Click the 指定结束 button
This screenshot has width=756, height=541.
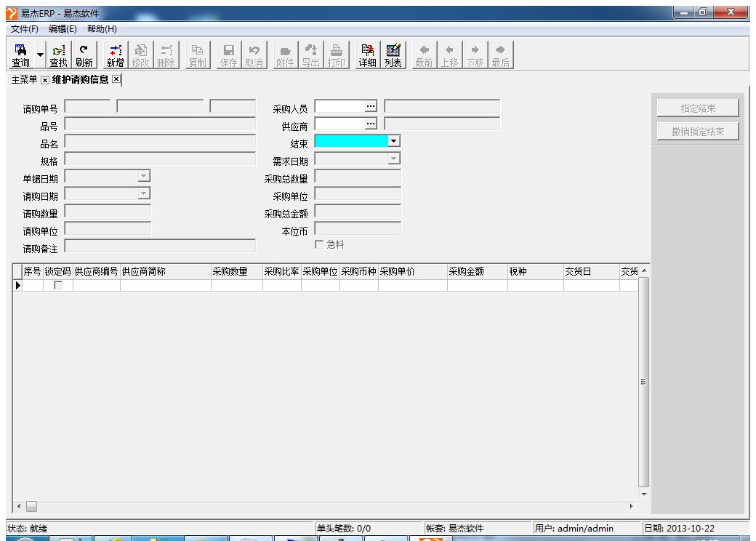tap(698, 108)
